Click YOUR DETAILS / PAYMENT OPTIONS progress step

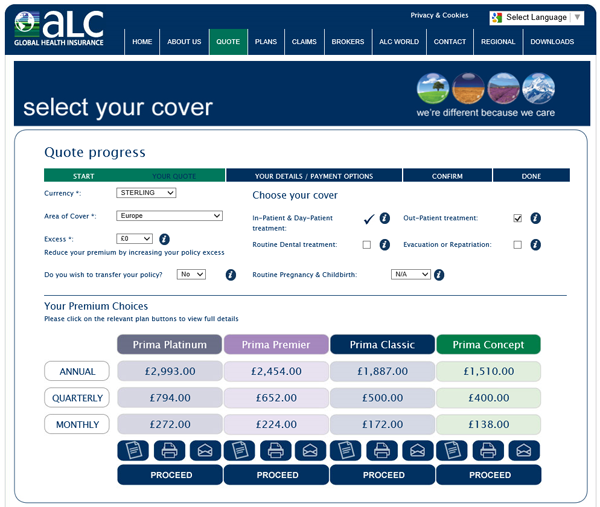314,176
